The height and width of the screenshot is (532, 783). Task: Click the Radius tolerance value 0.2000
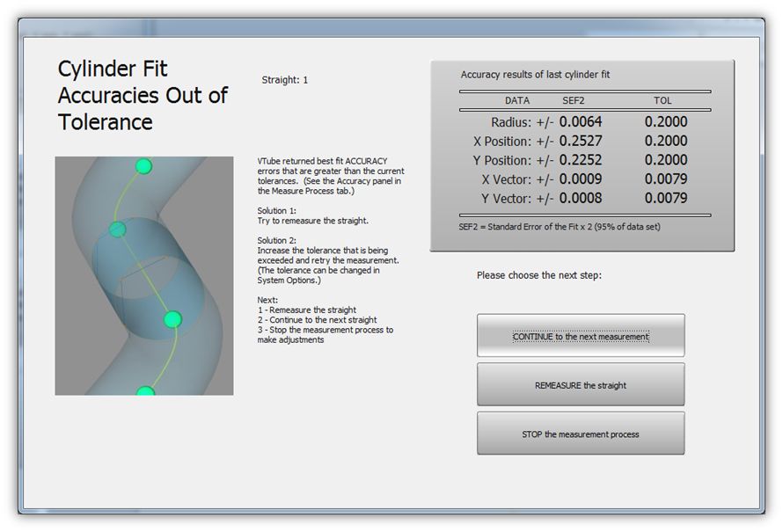(666, 122)
